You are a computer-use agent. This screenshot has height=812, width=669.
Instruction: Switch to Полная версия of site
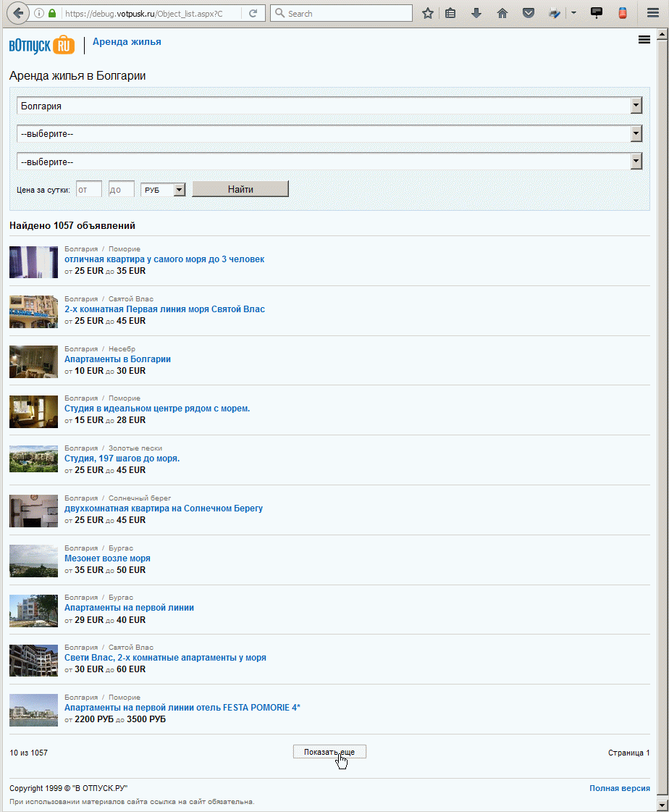[x=619, y=788]
